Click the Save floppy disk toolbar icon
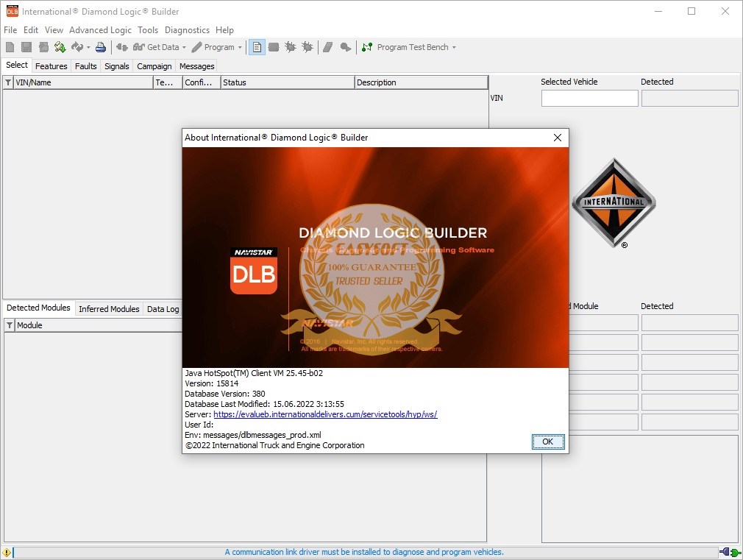The image size is (743, 560). [x=26, y=47]
